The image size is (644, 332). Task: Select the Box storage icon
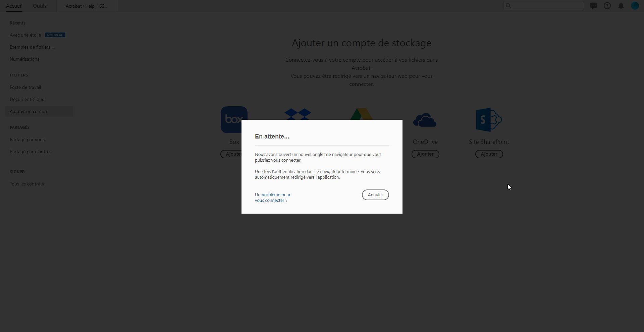point(234,119)
